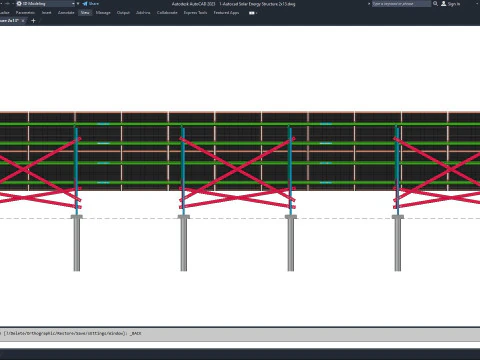
Task: Click Sign In to Autodesk account
Action: pos(451,4)
